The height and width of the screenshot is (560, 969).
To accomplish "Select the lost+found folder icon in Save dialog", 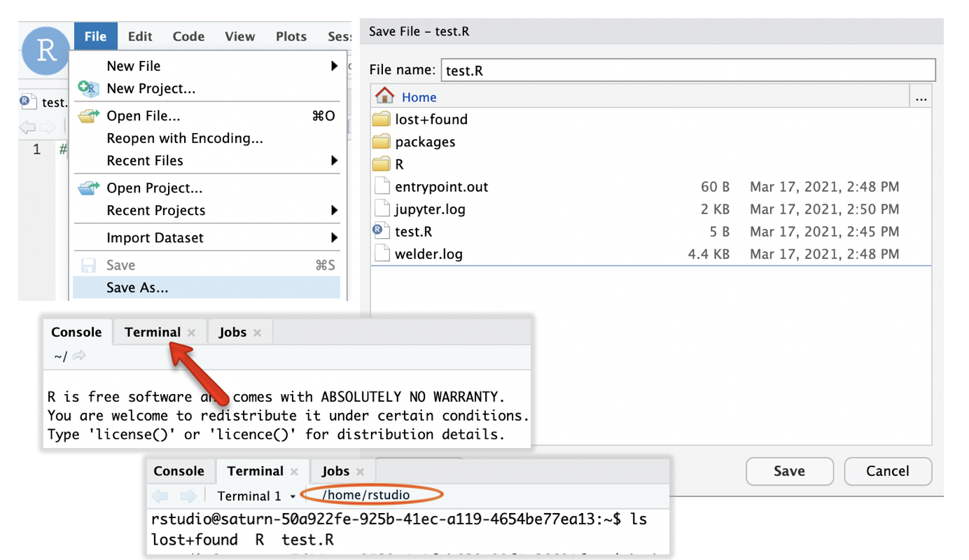I will click(x=382, y=119).
